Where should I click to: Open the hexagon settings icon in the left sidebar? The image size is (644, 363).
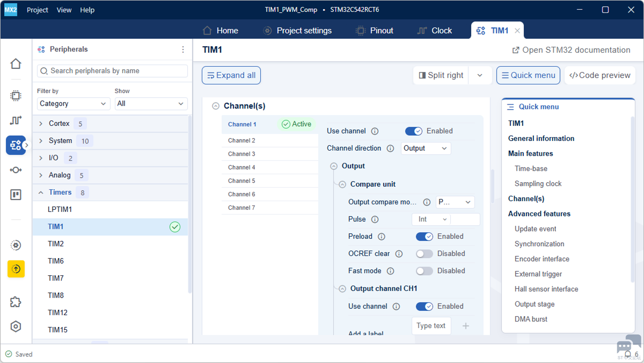(16, 326)
